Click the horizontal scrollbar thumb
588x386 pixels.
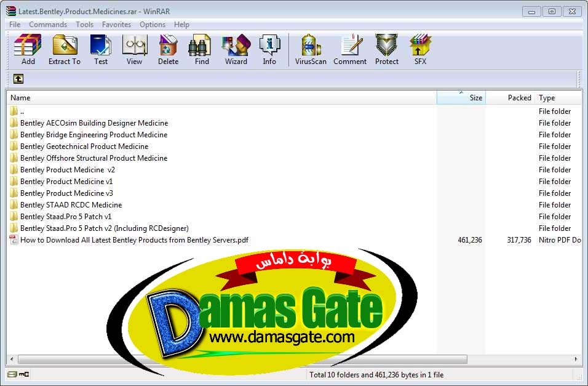242,359
